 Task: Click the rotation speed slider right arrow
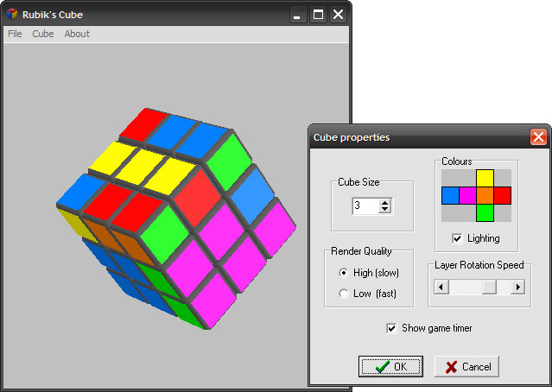[517, 288]
